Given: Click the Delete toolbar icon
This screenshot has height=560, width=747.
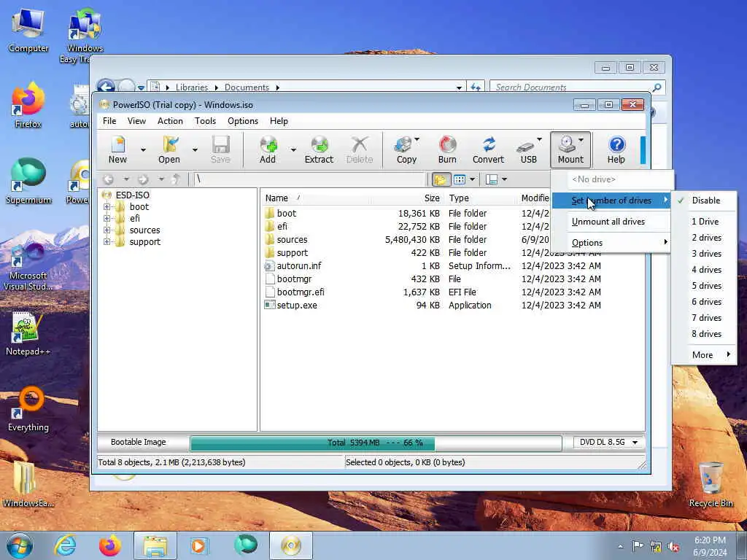Looking at the screenshot, I should [x=360, y=149].
